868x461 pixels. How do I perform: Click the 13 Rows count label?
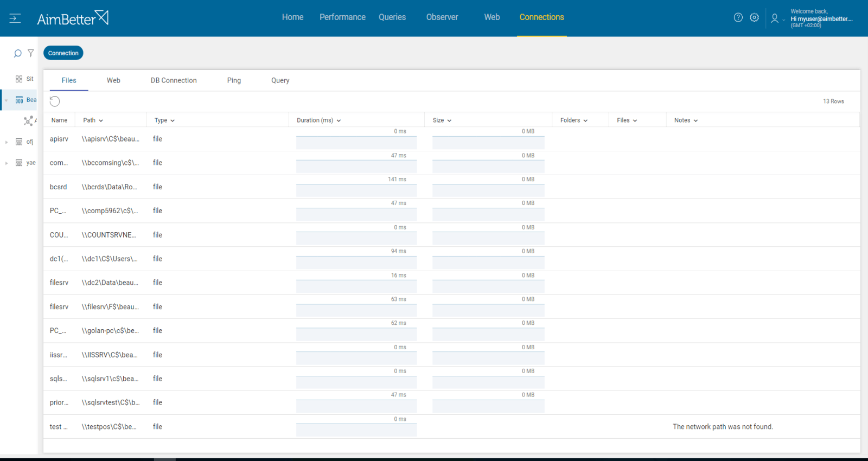pyautogui.click(x=833, y=101)
